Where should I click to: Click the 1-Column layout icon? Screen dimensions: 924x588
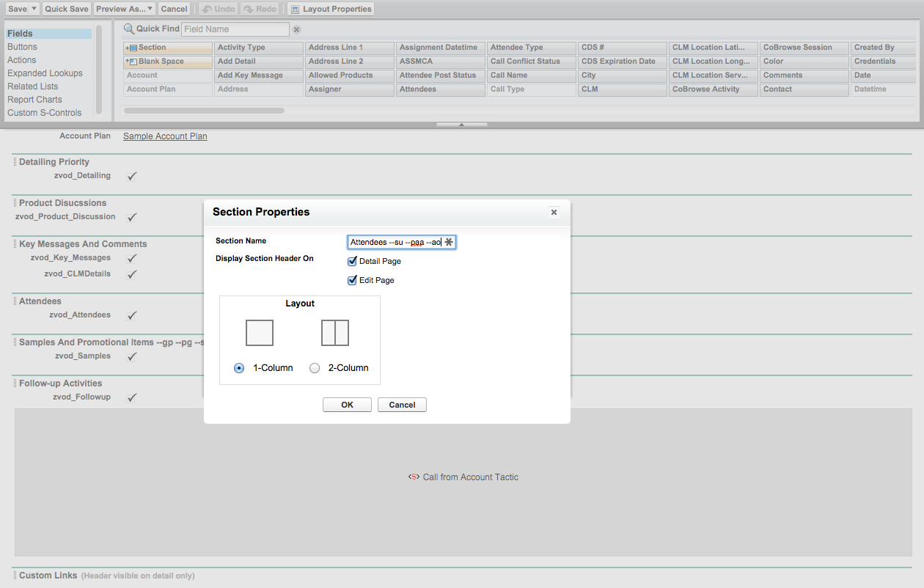(x=260, y=333)
